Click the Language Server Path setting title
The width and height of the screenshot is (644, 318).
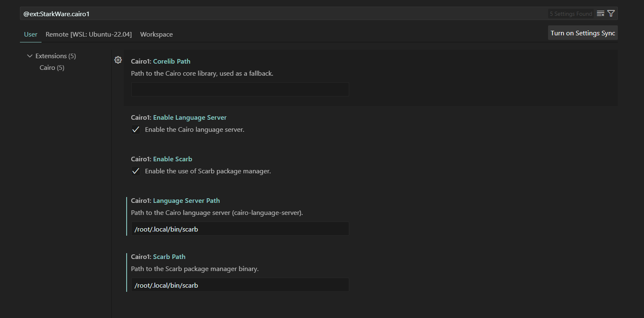[186, 201]
